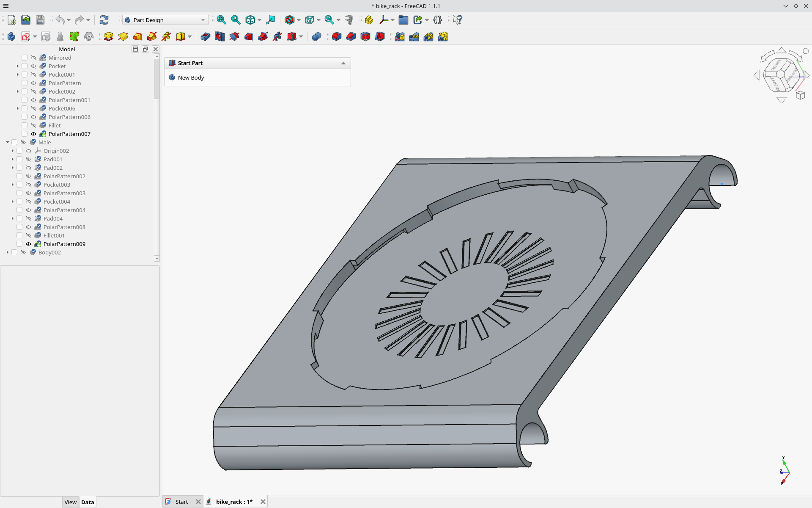This screenshot has width=812, height=508.
Task: Create a MultiTransform feature
Action: click(x=443, y=37)
